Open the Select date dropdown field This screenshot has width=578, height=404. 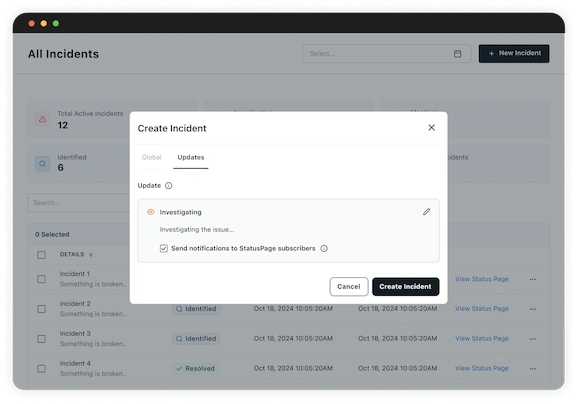(386, 54)
